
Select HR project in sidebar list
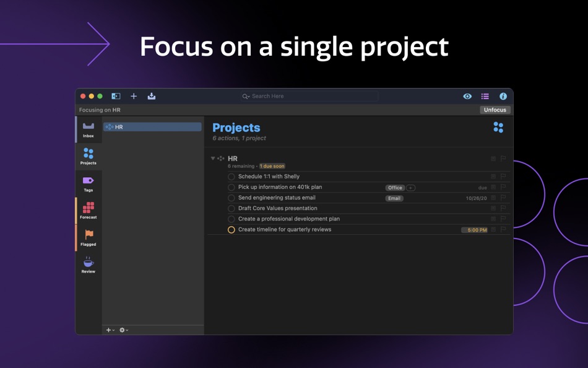(152, 127)
